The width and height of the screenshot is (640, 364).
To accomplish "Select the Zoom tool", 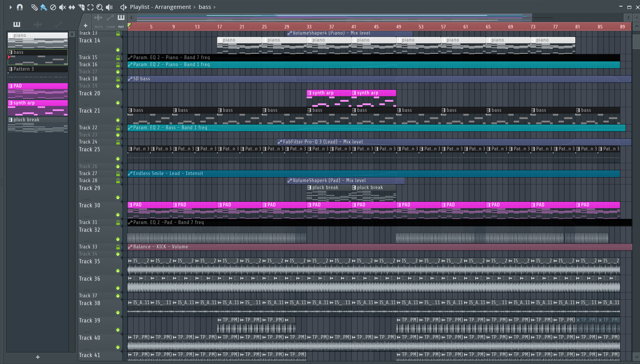I will tap(100, 7).
